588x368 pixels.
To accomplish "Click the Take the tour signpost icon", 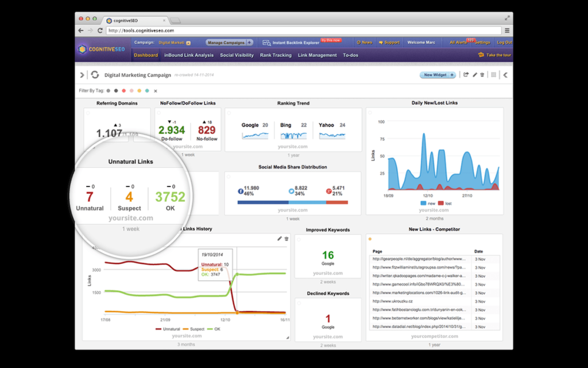I will [481, 55].
